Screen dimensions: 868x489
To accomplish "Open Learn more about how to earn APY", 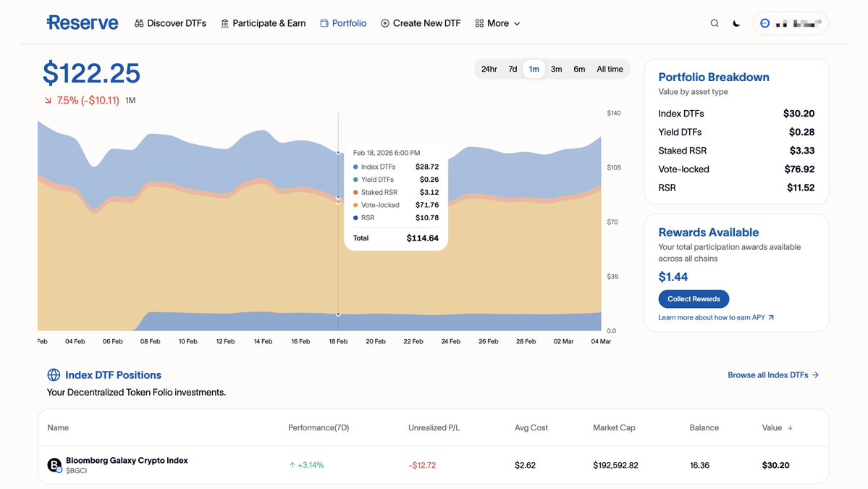I will pyautogui.click(x=716, y=317).
